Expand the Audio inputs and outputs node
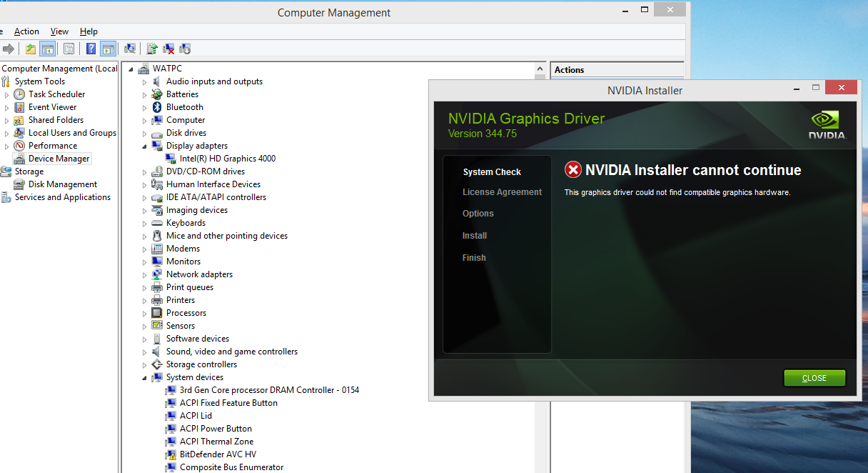 (144, 81)
